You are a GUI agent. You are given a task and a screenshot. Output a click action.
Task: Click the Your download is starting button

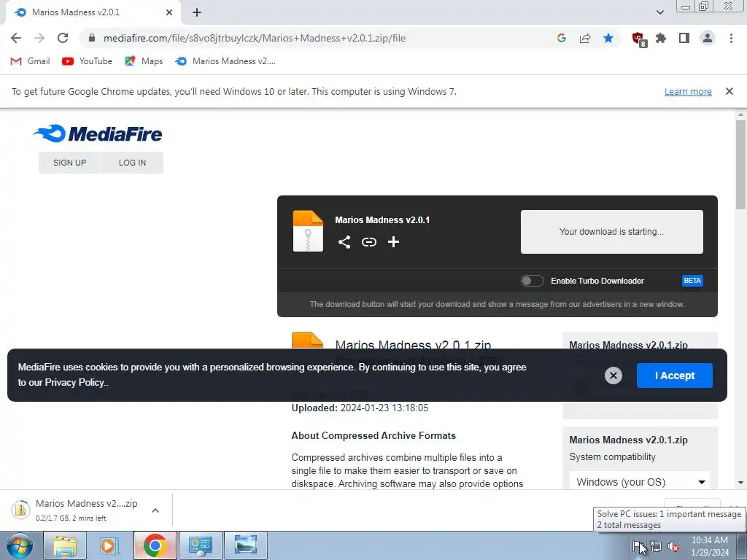point(612,232)
